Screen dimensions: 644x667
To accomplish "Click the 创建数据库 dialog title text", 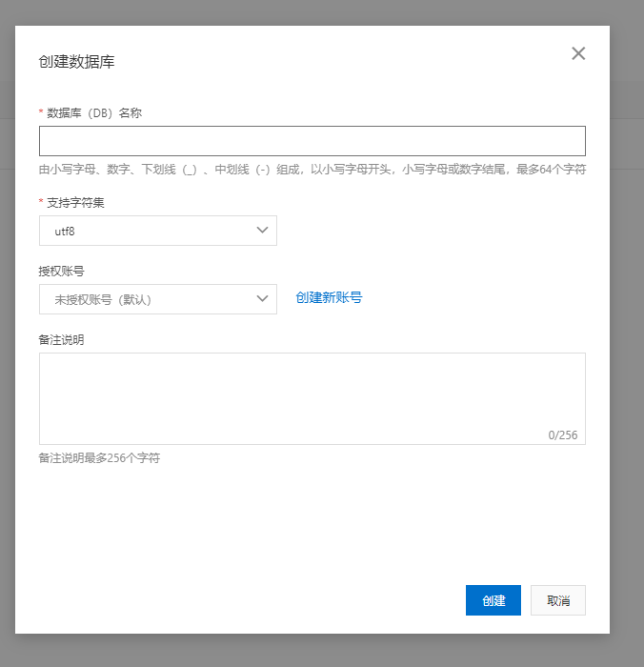I will pyautogui.click(x=76, y=62).
